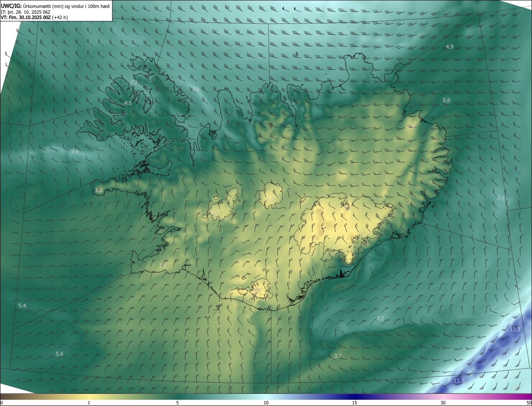Click the colorbar tick label '50'
Image resolution: width=532 pixels, height=406 pixels.
click(529, 403)
